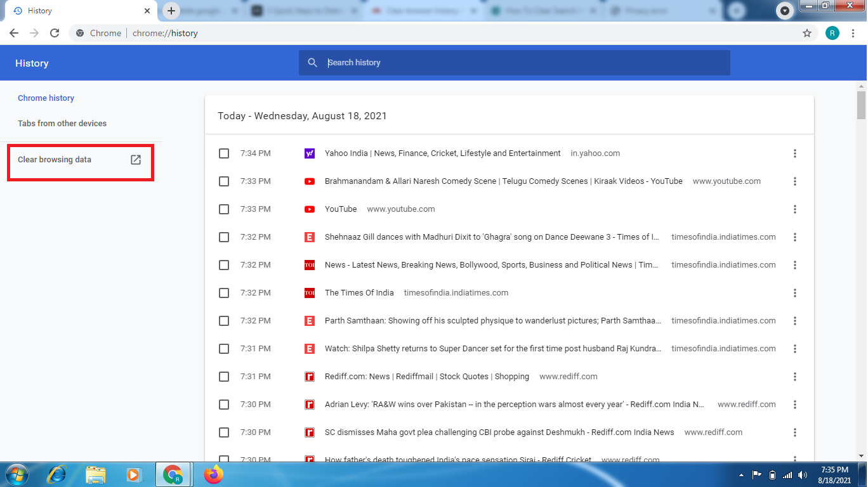Open the volume control in the system tray
The width and height of the screenshot is (868, 487).
(x=803, y=475)
